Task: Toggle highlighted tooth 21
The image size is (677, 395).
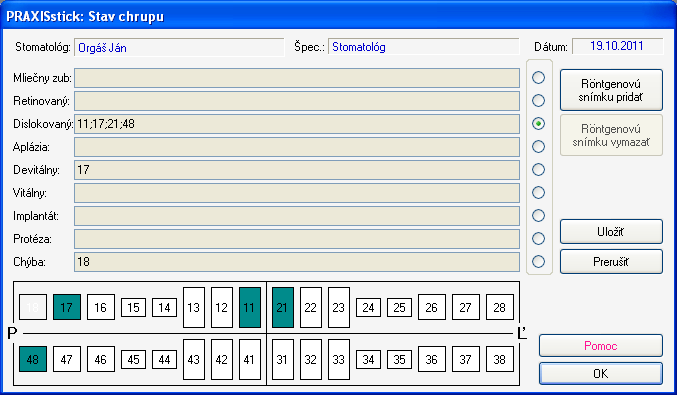Action: click(283, 307)
